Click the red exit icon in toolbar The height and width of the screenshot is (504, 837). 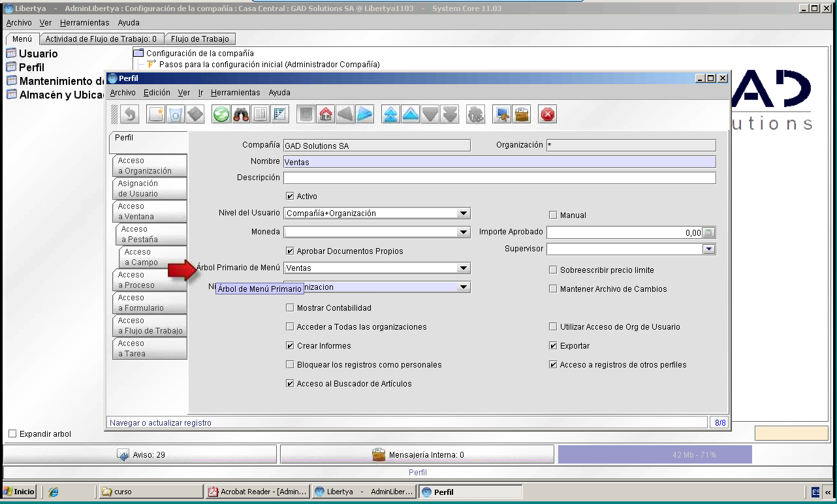[547, 115]
